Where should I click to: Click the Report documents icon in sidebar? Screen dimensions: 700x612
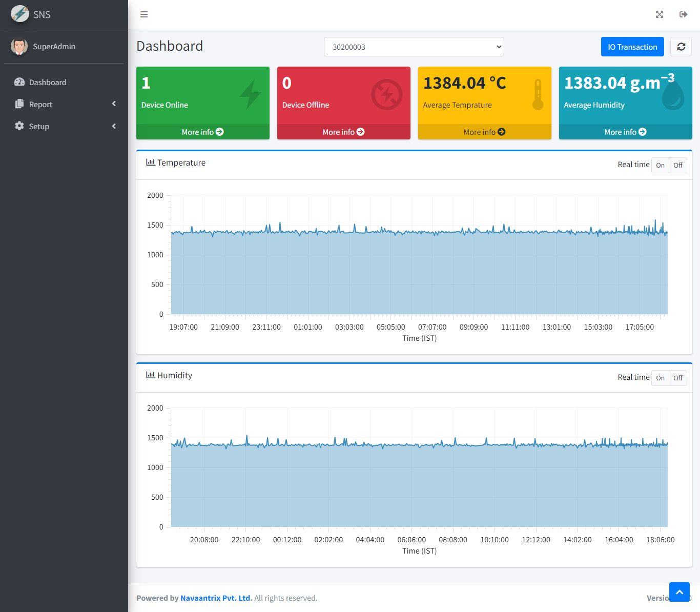pos(19,104)
